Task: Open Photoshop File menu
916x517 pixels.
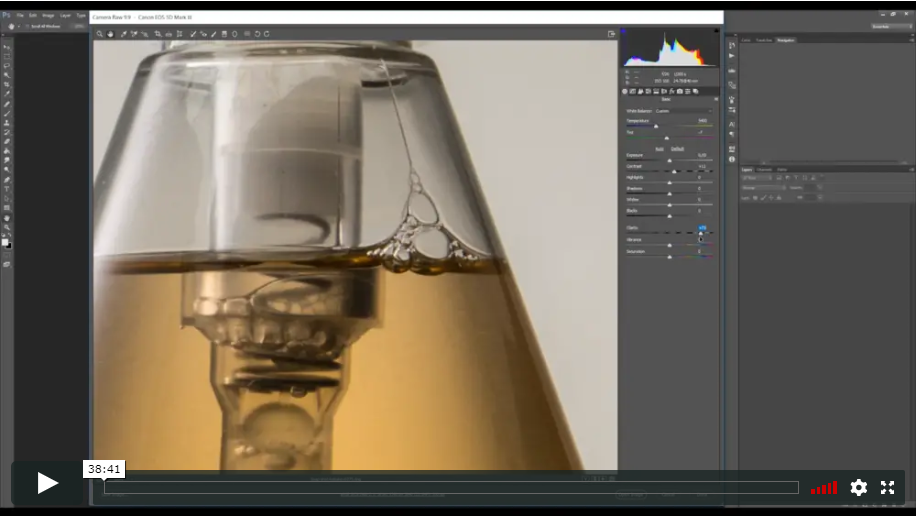Action: 20,15
